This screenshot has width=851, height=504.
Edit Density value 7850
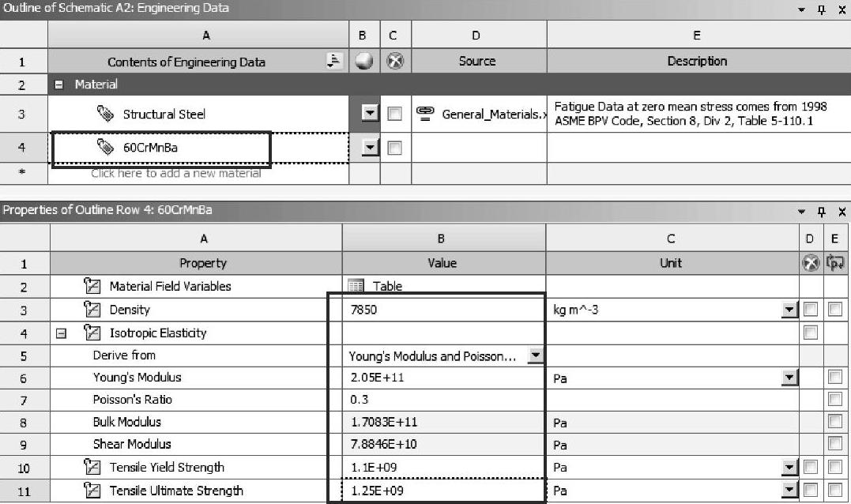coord(444,310)
